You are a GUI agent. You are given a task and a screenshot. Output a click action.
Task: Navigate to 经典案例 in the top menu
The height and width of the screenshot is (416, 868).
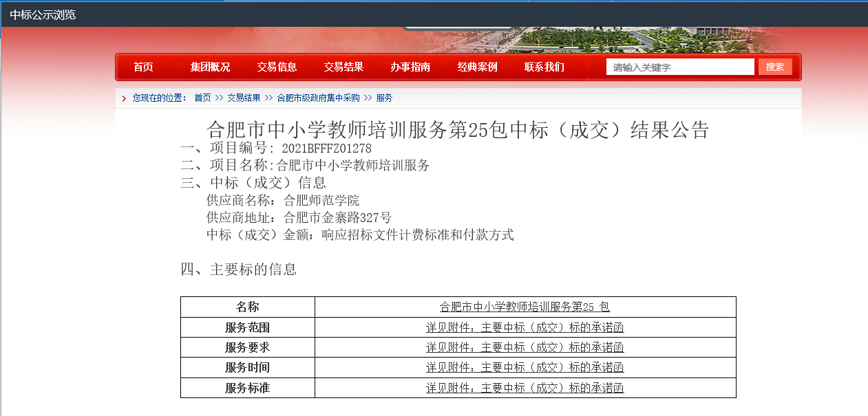click(477, 67)
